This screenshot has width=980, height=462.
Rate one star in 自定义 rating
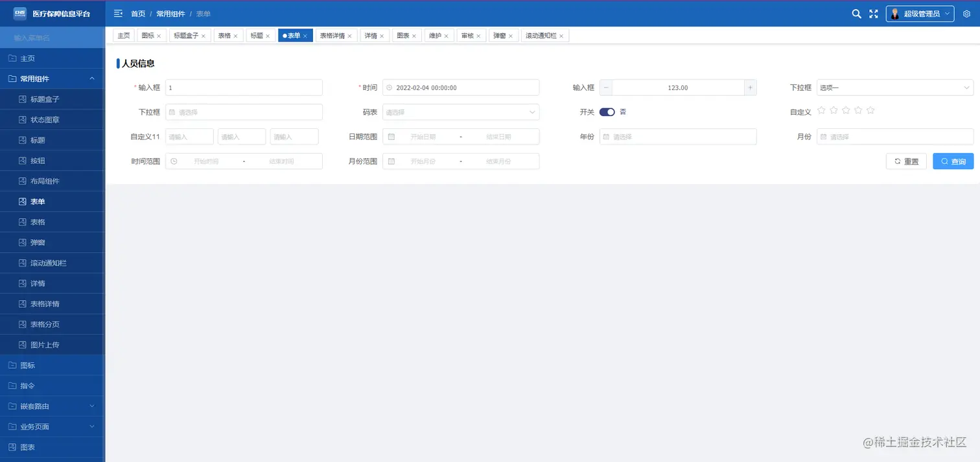click(821, 110)
